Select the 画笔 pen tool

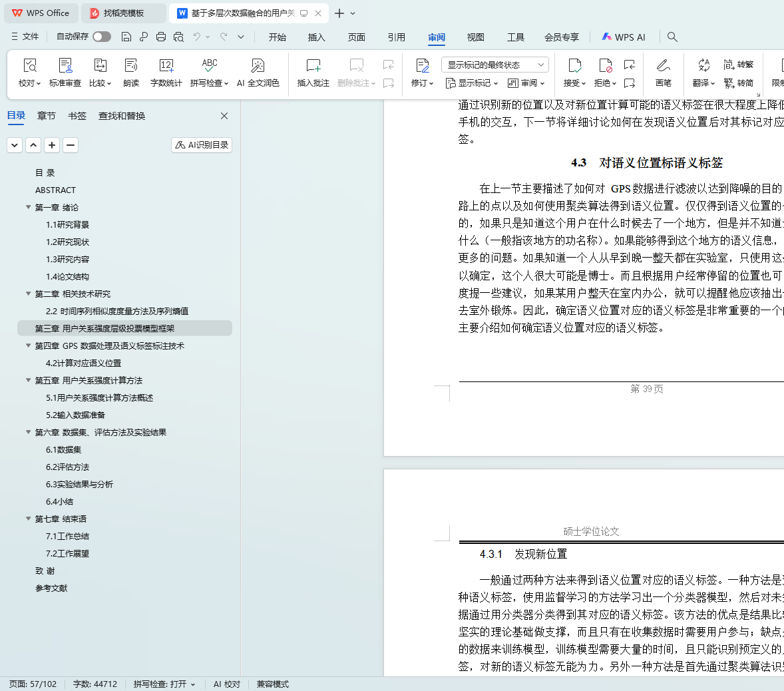(663, 66)
